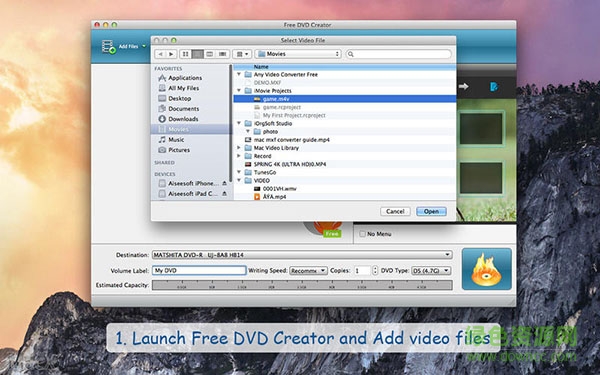Image resolution: width=600 pixels, height=375 pixels.
Task: Open the arrange-by dropdown in file dialog
Action: point(242,54)
